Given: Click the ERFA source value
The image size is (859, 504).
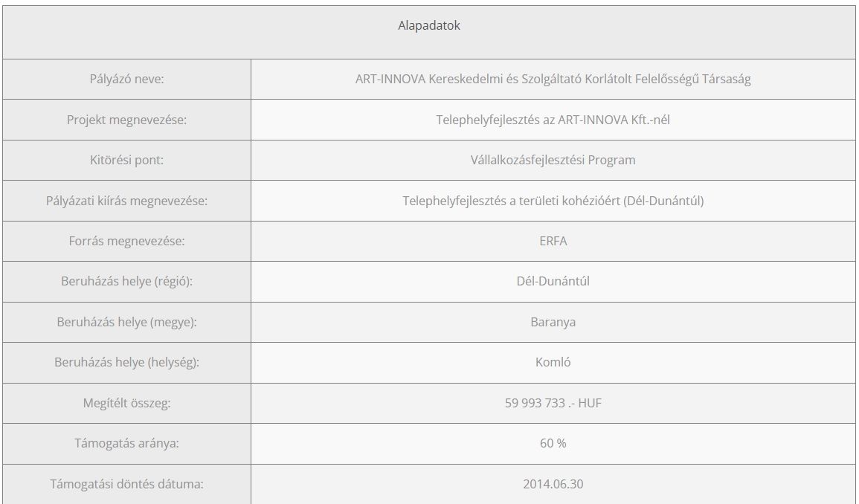Looking at the screenshot, I should [553, 241].
